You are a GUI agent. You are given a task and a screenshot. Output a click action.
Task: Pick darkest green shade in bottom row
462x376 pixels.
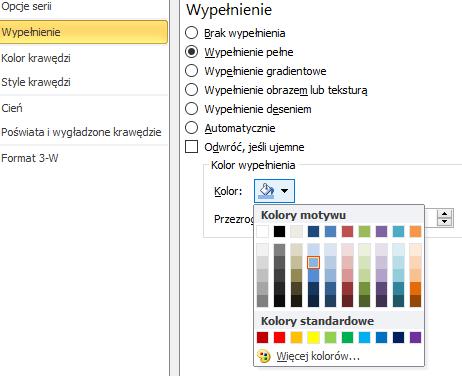coord(365,301)
